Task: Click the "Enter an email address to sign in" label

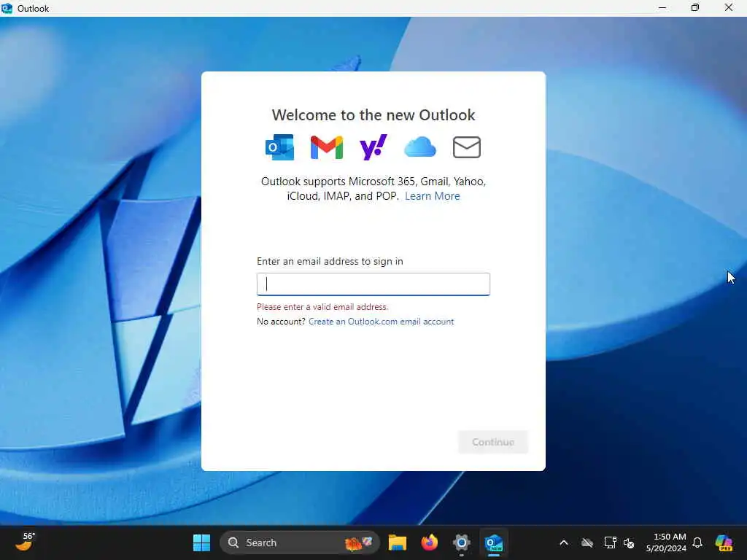Action: 330,261
